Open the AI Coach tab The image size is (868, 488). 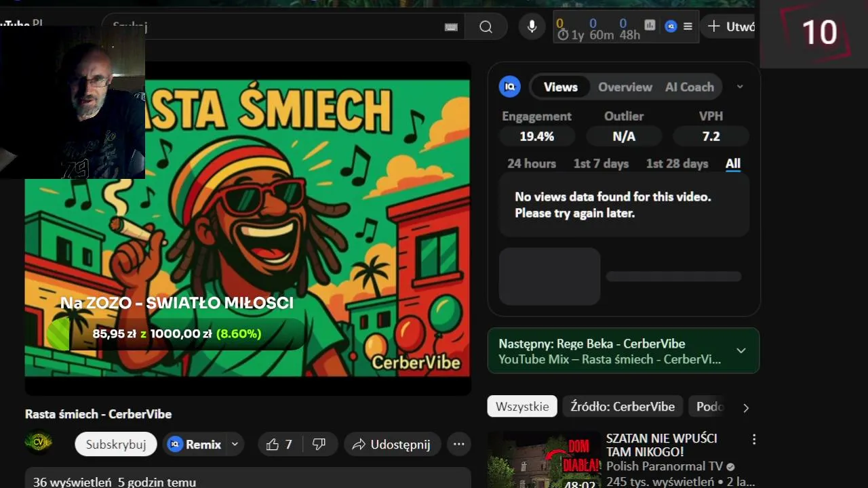point(689,87)
